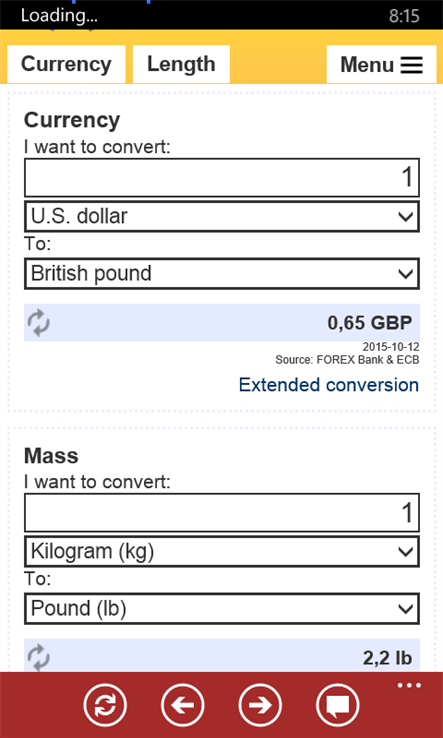The width and height of the screenshot is (443, 738).
Task: Tap the Loading status bar text
Action: tap(59, 16)
